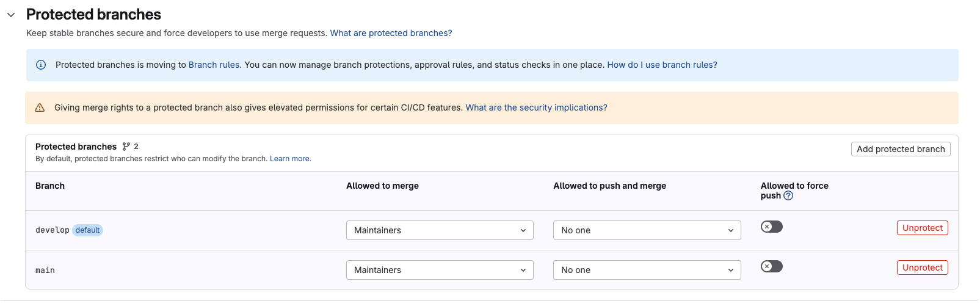Image resolution: width=980 pixels, height=306 pixels.
Task: Click the default badge on develop branch
Action: (88, 230)
